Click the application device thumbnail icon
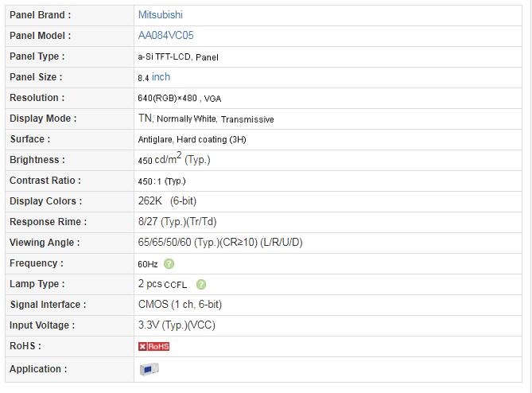 (149, 369)
